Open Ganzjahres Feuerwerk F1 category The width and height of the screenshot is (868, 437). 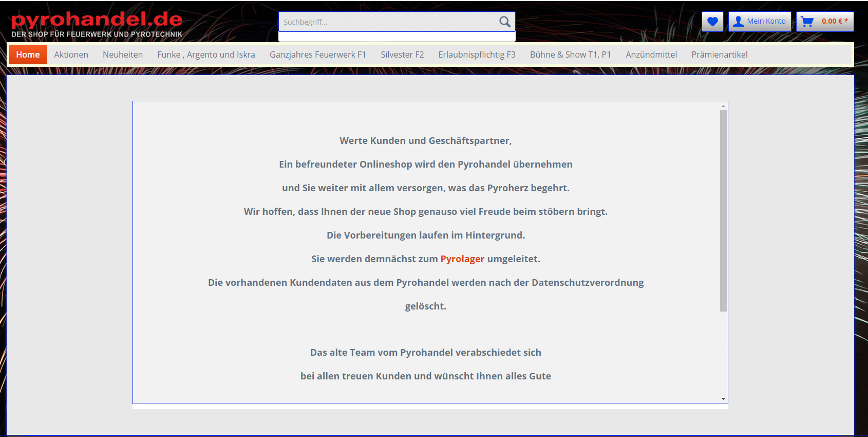click(x=318, y=54)
